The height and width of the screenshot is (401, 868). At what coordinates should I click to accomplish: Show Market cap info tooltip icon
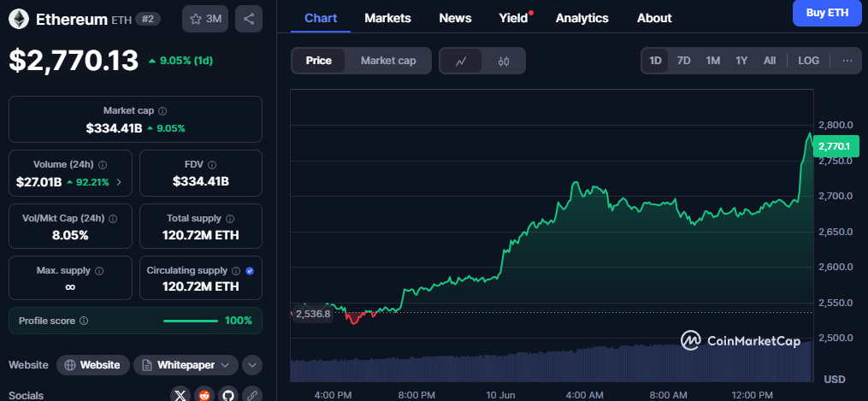tap(162, 110)
